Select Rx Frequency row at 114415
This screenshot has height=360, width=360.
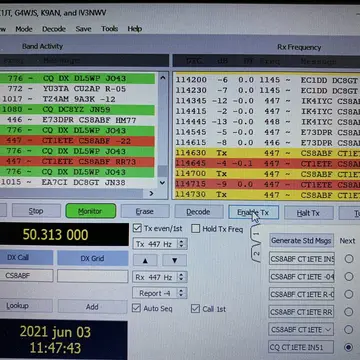click(267, 111)
